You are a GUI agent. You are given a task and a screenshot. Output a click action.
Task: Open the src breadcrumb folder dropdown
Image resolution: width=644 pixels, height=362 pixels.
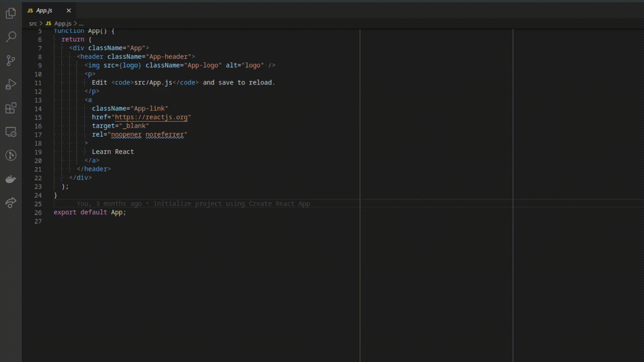[33, 23]
